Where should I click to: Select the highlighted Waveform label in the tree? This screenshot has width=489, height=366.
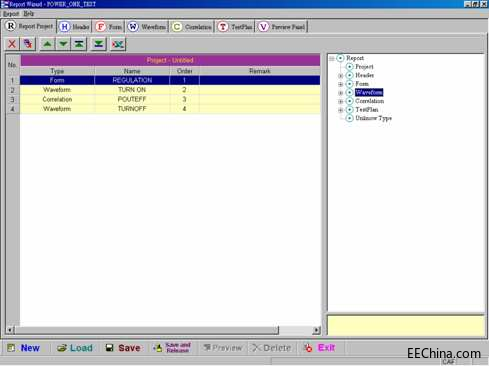[x=369, y=92]
